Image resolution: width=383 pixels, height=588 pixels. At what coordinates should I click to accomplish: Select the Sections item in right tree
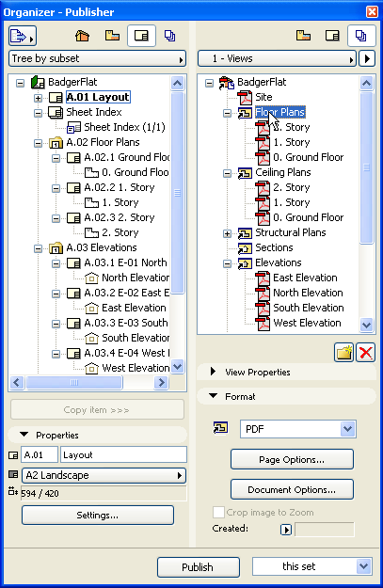pyautogui.click(x=274, y=247)
